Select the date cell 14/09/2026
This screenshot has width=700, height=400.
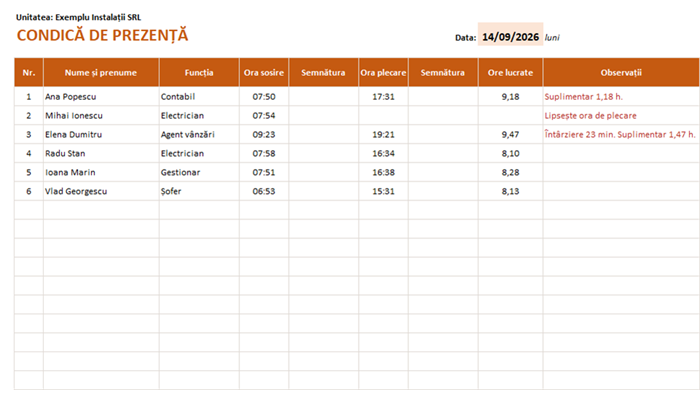pyautogui.click(x=510, y=34)
